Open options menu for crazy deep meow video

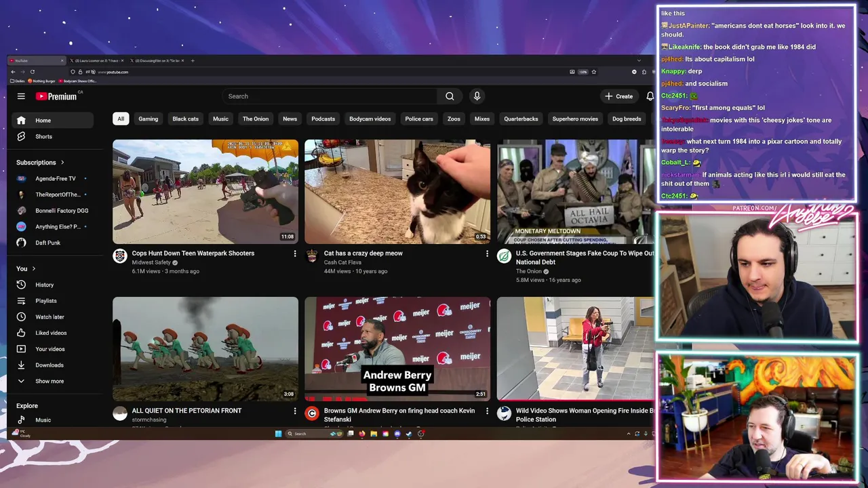click(x=486, y=253)
